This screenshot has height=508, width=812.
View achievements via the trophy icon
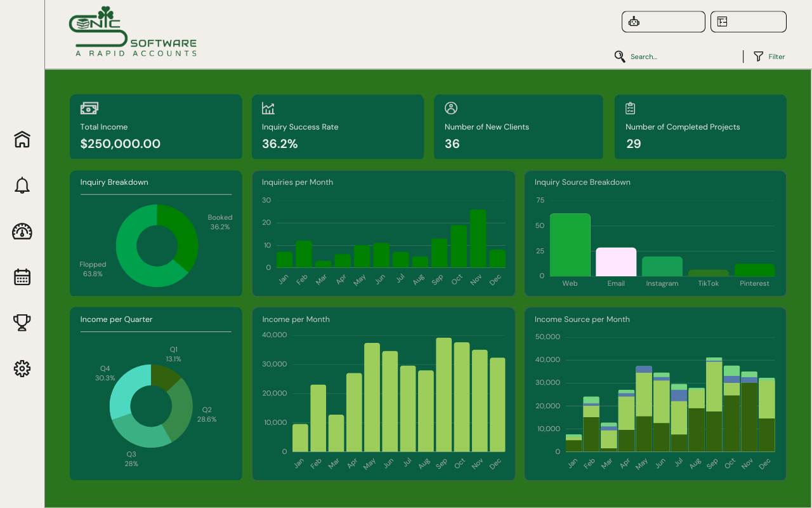point(22,323)
